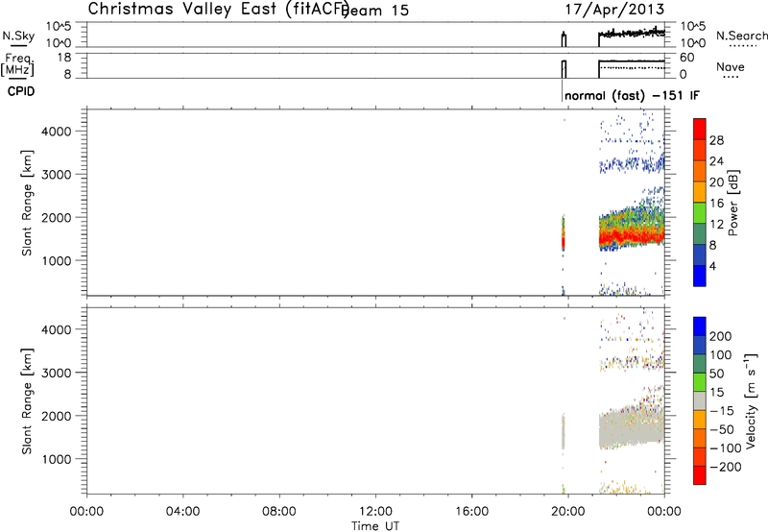
Task: Click the 'Velocity [m s-1]' colorbar label
Action: [750, 401]
